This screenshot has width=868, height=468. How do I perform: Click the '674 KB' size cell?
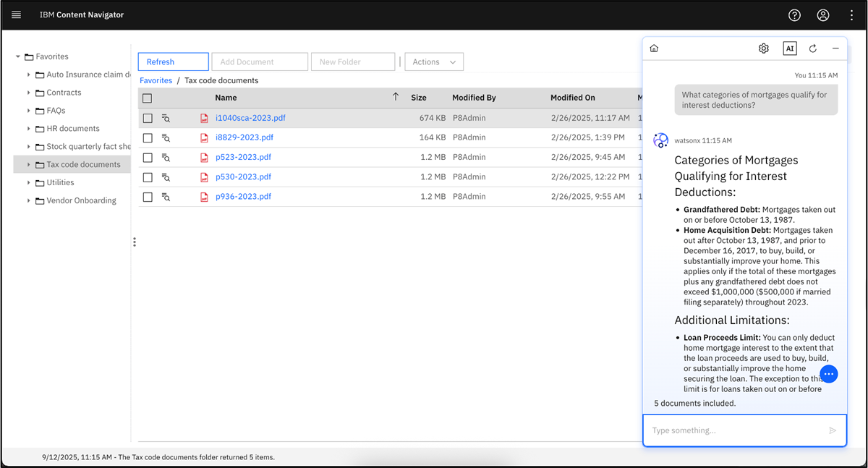[433, 118]
